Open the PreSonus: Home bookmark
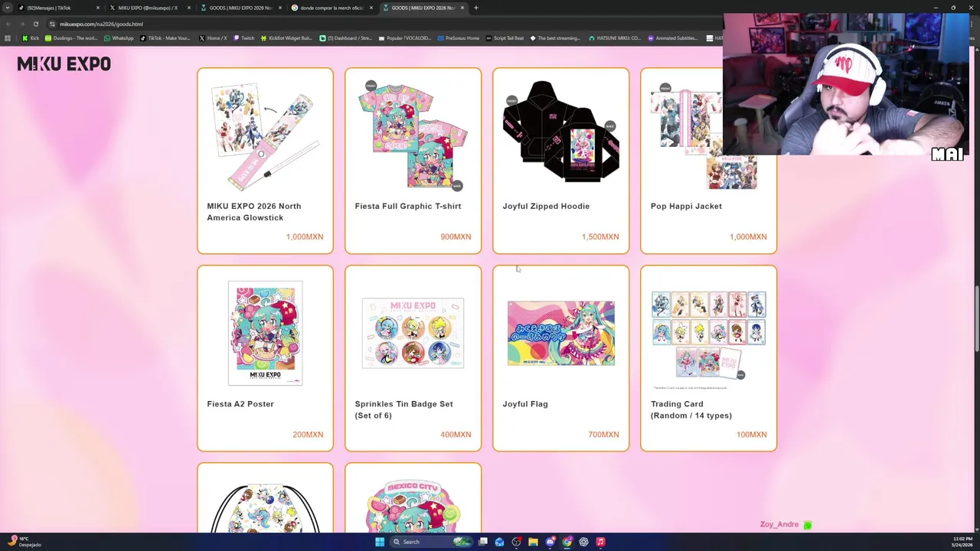 point(458,38)
